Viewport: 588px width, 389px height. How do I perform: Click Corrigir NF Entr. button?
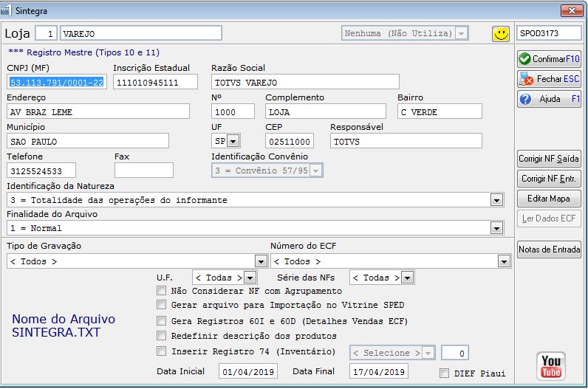[549, 179]
